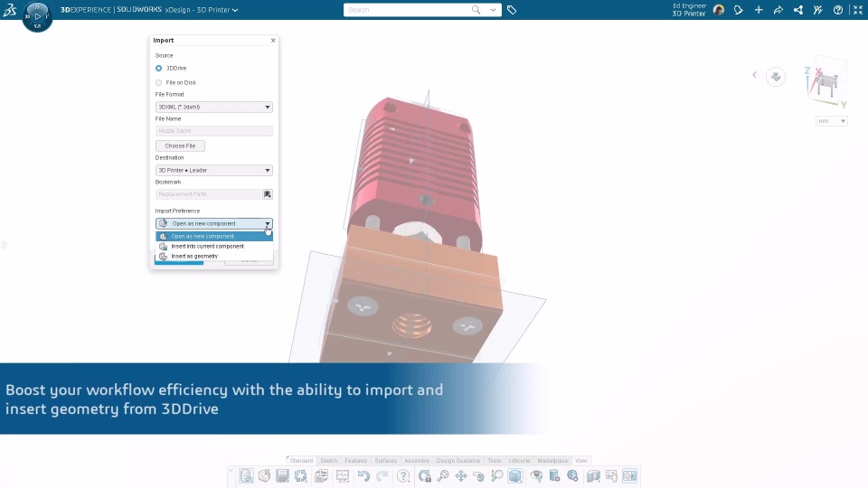Click the share arrow icon in top bar
Image resolution: width=868 pixels, height=488 pixels.
778,10
